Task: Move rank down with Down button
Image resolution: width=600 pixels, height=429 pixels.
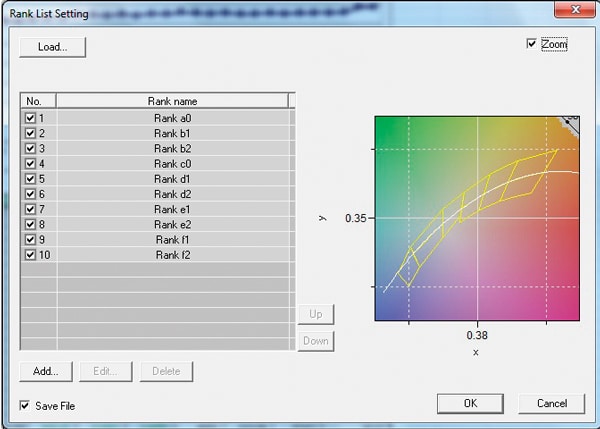Action: tap(315, 341)
